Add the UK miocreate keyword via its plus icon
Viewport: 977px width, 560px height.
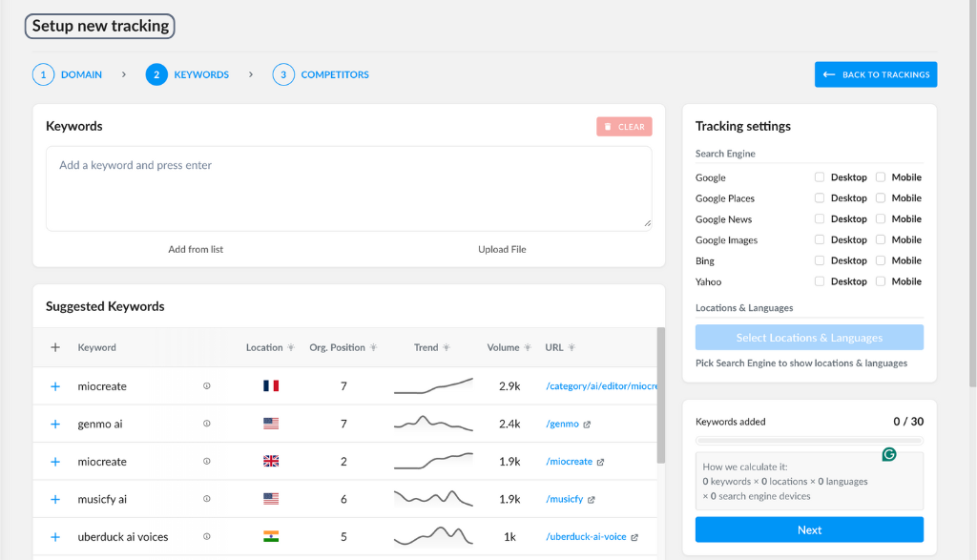click(55, 462)
